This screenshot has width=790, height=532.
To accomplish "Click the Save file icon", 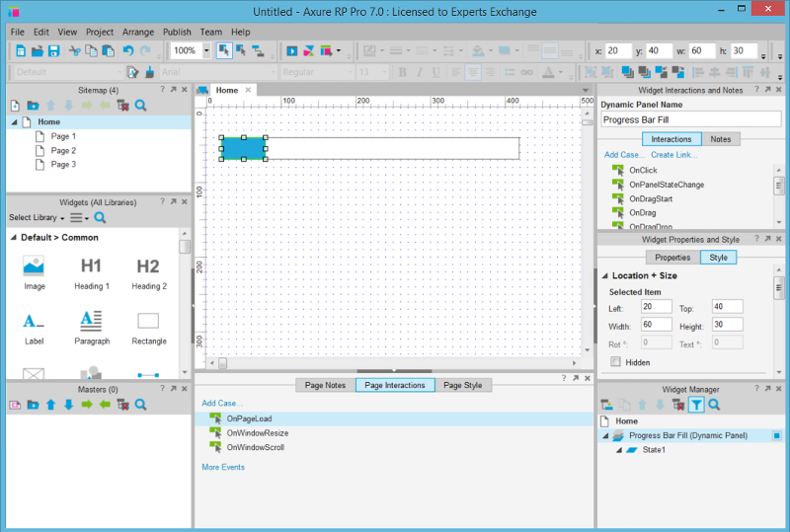I will coord(53,50).
